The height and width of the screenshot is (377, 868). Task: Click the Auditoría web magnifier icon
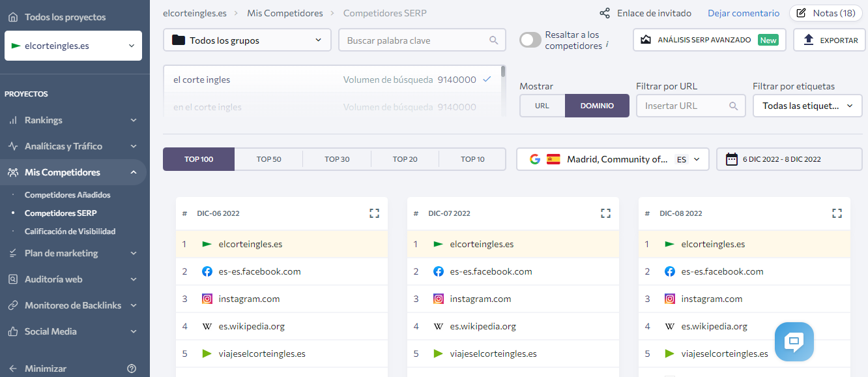point(13,279)
